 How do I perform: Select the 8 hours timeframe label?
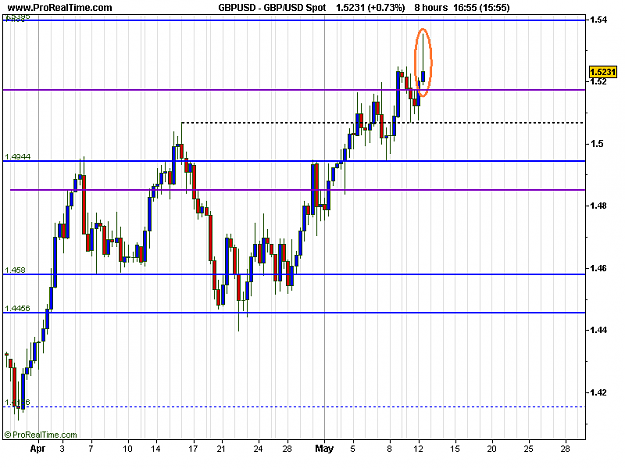(x=431, y=7)
